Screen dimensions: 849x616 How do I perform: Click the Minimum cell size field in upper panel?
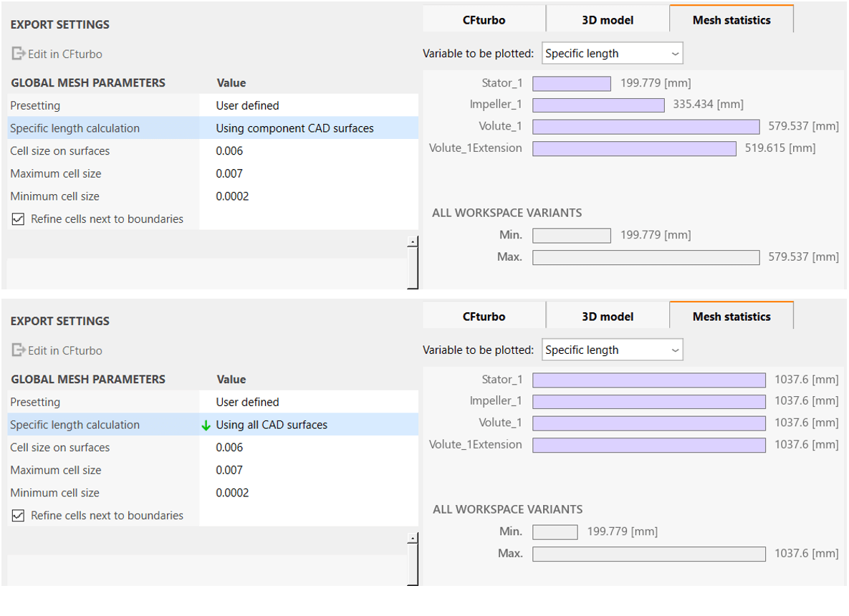(x=309, y=196)
